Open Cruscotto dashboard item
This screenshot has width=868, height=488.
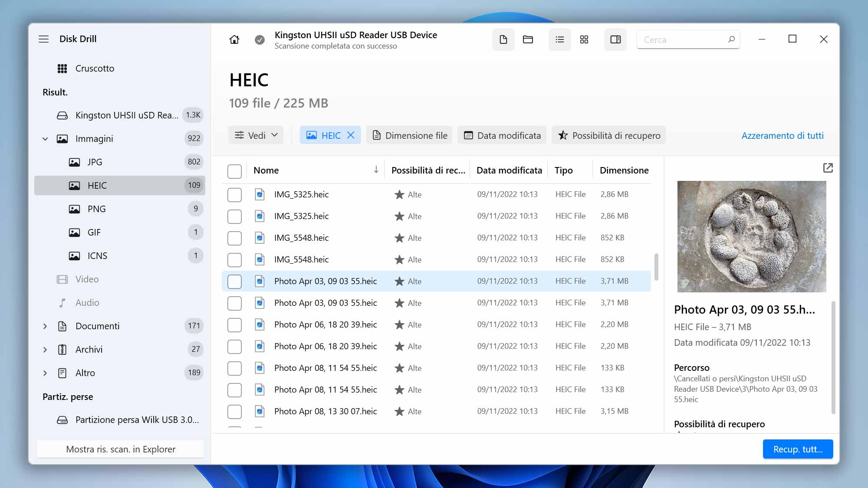coord(120,69)
